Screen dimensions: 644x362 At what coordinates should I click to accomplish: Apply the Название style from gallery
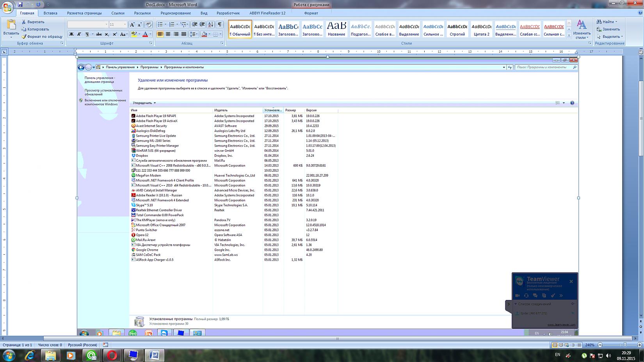[x=336, y=29]
